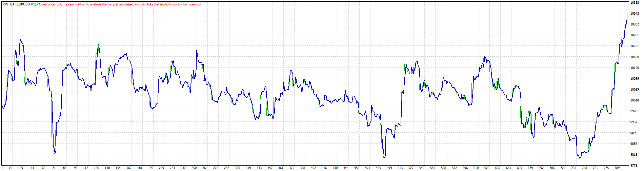Click the 9775 vertical axis label
Image resolution: width=644 pixels, height=171 pixels.
[633, 166]
